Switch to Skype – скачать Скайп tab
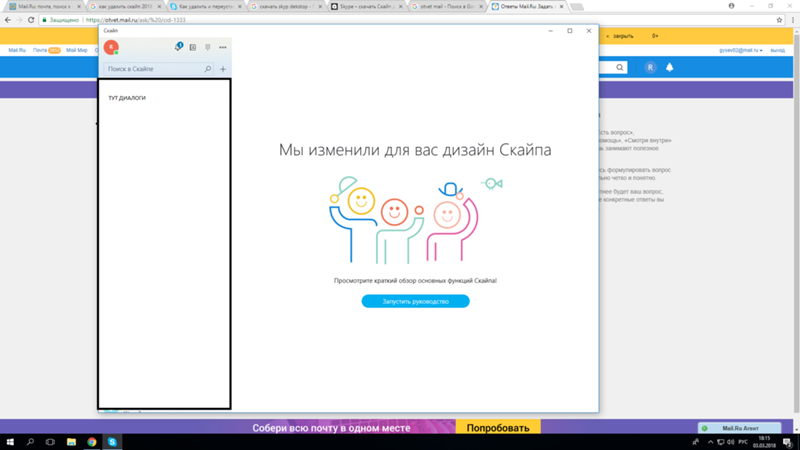This screenshot has height=450, width=800. click(x=365, y=7)
